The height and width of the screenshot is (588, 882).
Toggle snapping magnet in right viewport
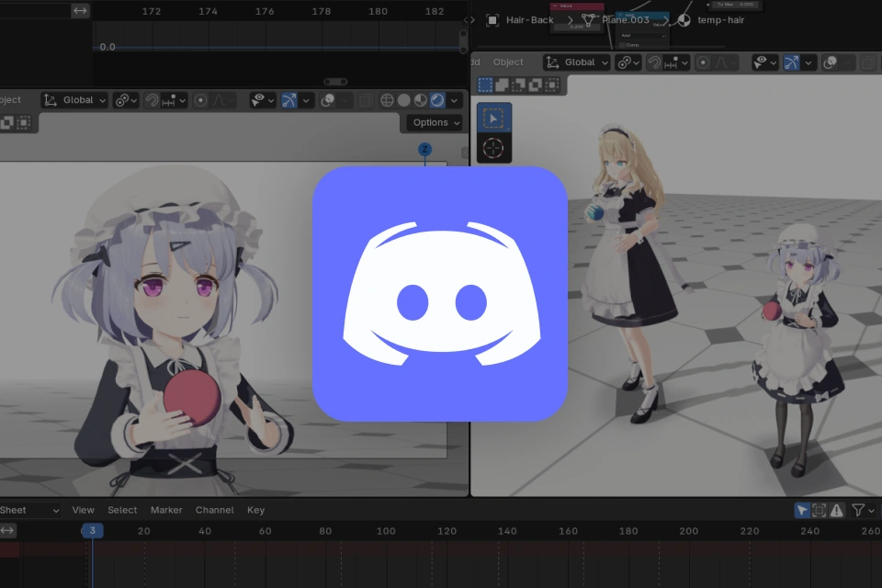click(x=654, y=62)
